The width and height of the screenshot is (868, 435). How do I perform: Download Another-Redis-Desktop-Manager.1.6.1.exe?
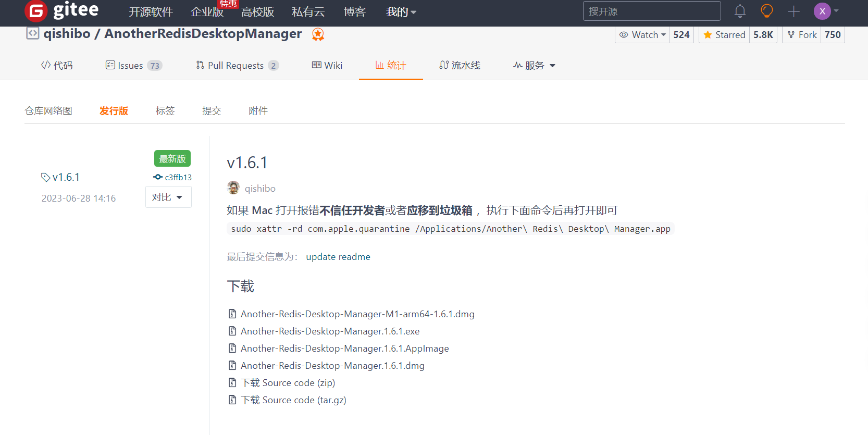[x=330, y=331]
